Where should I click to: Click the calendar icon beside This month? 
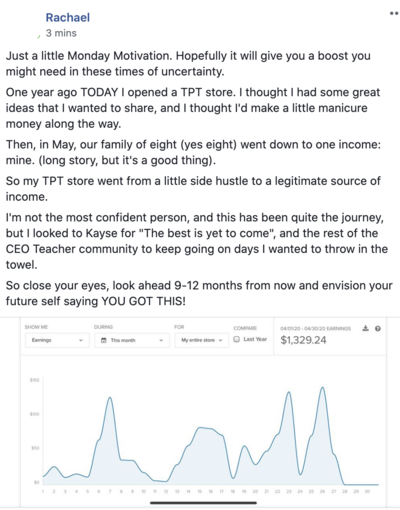pos(104,340)
